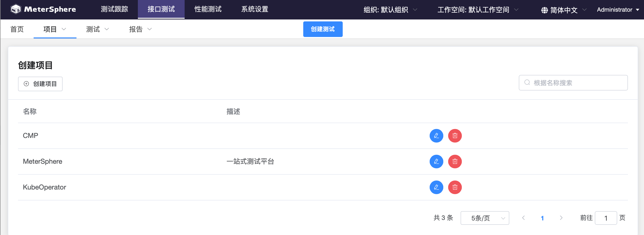Edit the KubeOperator project
The width and height of the screenshot is (644, 235).
436,187
